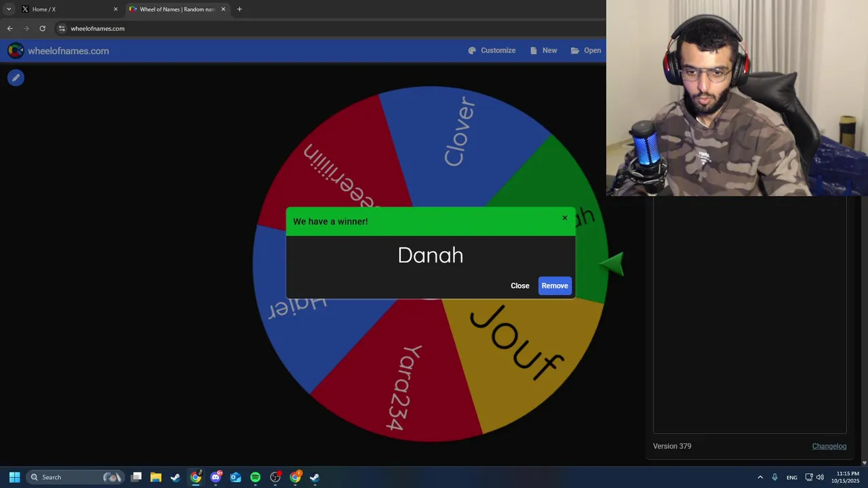This screenshot has width=868, height=488.
Task: Click the Hajer slice on the wheel
Action: coord(297,308)
